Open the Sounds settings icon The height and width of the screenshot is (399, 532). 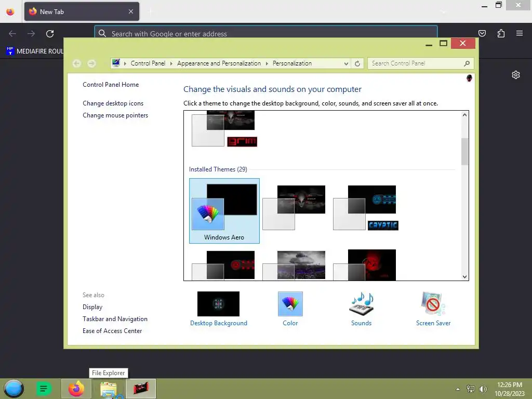tap(362, 303)
